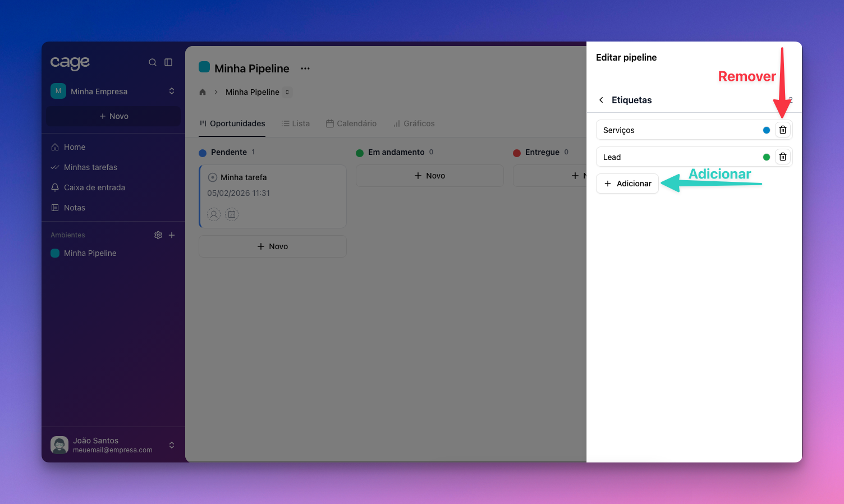Add new environment with plus icon

172,235
